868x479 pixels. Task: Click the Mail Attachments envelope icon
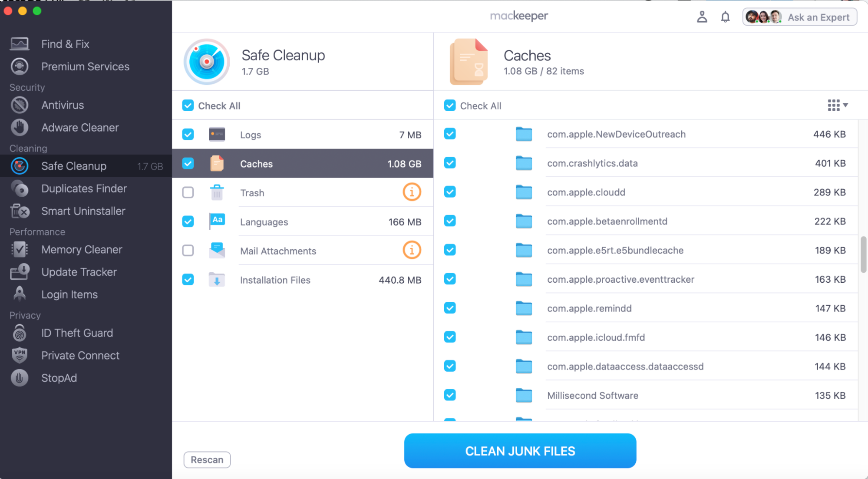pos(217,251)
